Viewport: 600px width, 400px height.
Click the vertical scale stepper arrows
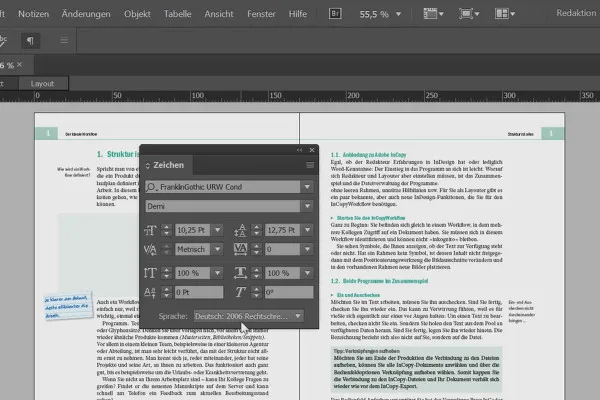166,273
